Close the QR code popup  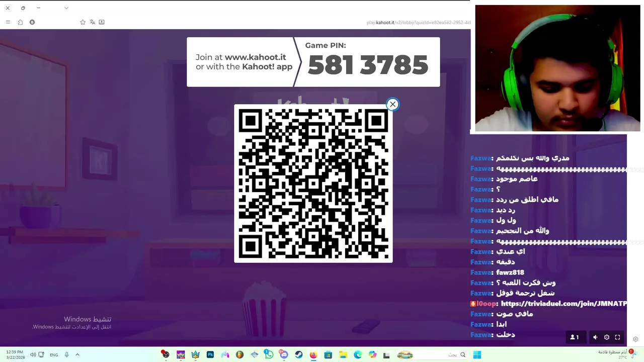coord(392,104)
